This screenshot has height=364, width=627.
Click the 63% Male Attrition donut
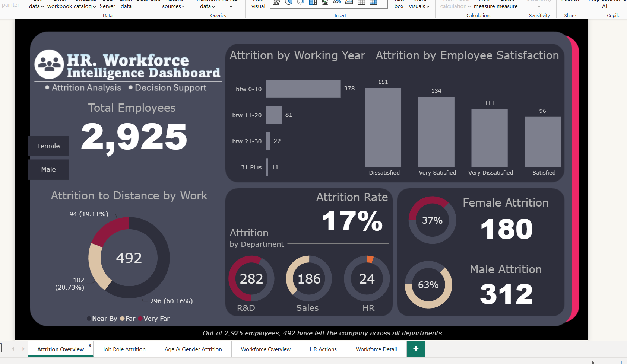[428, 285]
